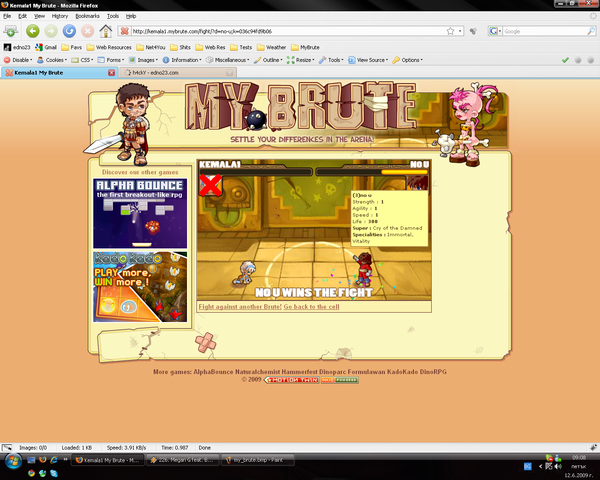Expand the Disable dropdown in developer toolbar
The width and height of the screenshot is (600, 480).
18,60
